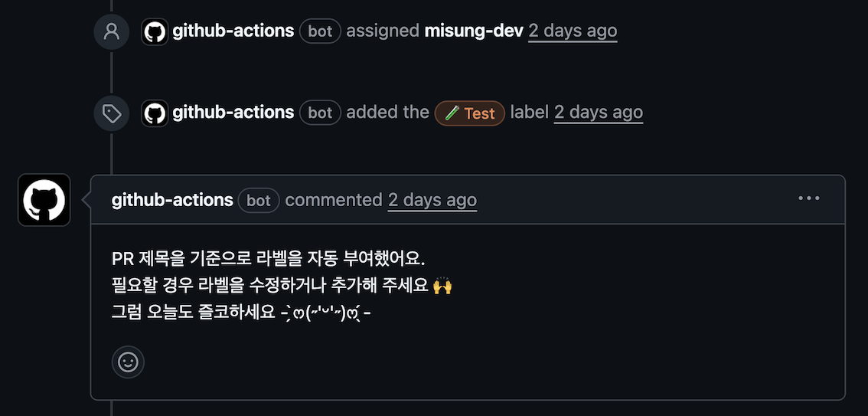Click the "2 days ago" timestamp of the assignment

573,31
